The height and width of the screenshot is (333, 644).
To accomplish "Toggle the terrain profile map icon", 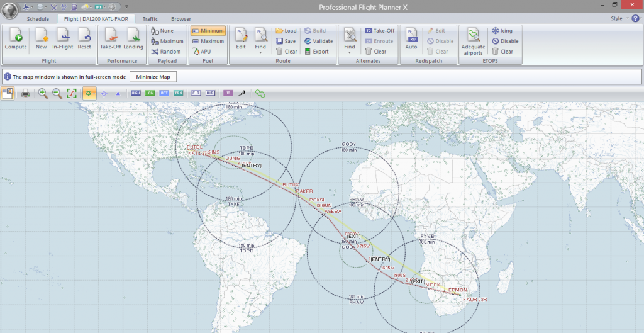I will click(242, 93).
